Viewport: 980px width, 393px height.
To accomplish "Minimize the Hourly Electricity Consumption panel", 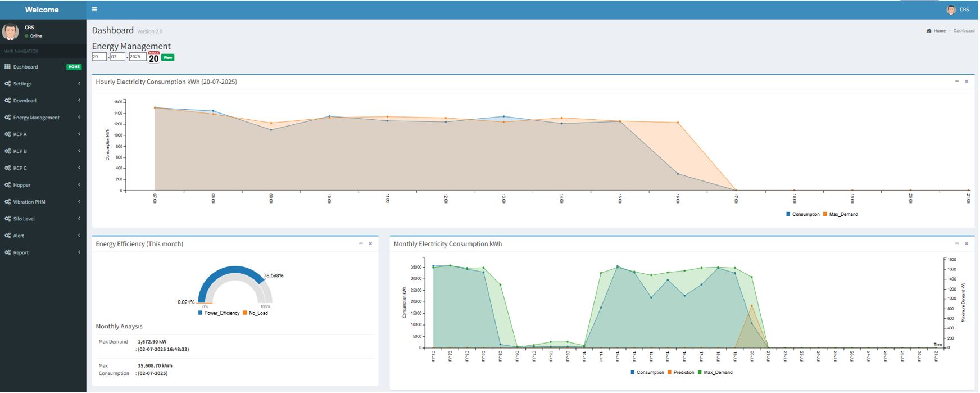I will pos(957,82).
